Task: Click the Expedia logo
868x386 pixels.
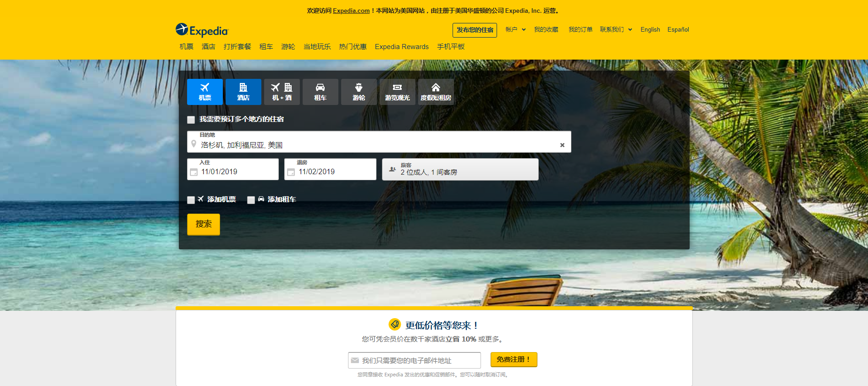Action: coord(202,30)
